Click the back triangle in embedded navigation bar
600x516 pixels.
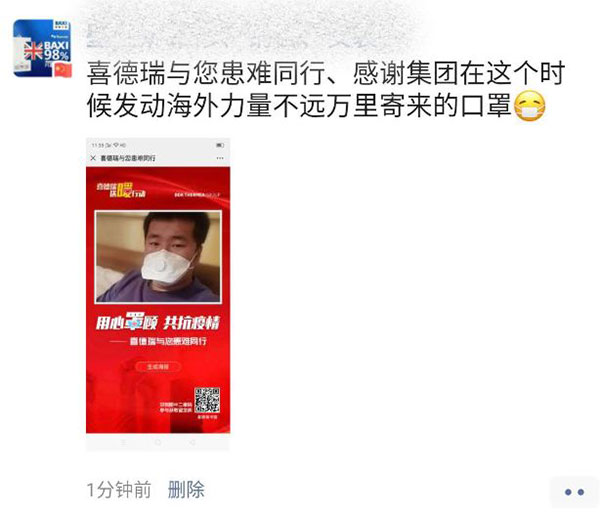[192, 442]
